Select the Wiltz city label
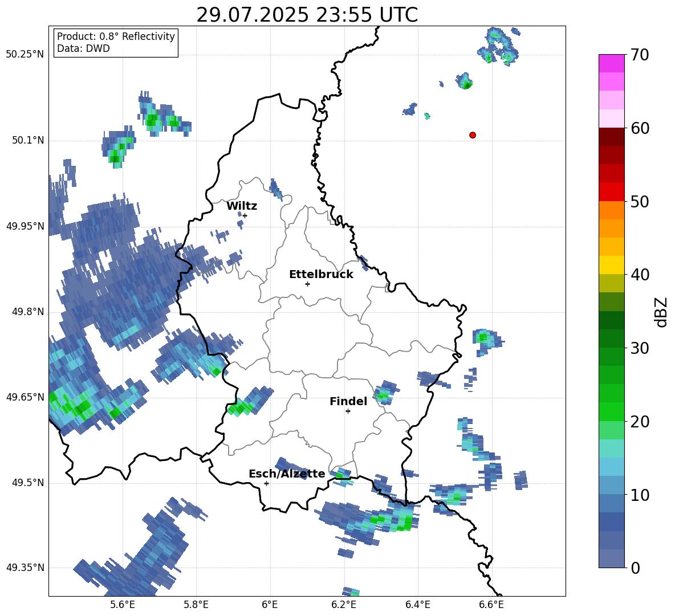675x616 pixels. 242,206
